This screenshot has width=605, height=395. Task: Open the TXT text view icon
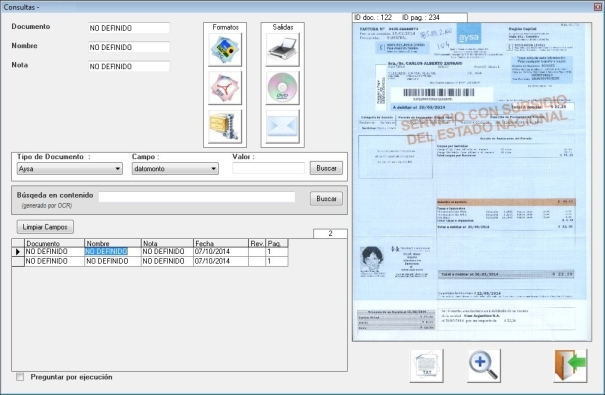pyautogui.click(x=426, y=366)
